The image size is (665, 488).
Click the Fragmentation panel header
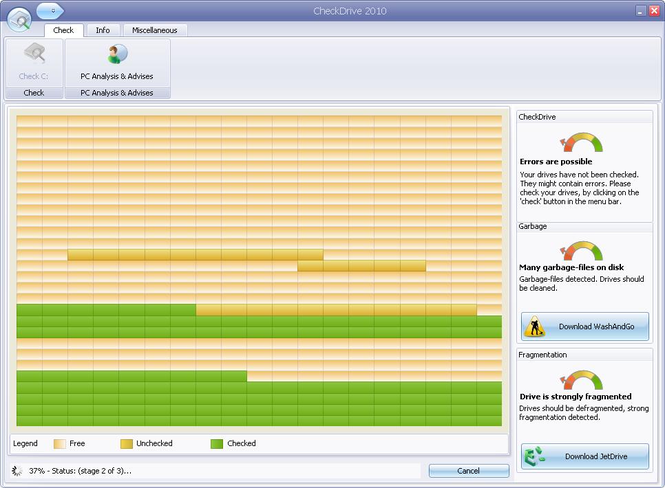(x=584, y=355)
